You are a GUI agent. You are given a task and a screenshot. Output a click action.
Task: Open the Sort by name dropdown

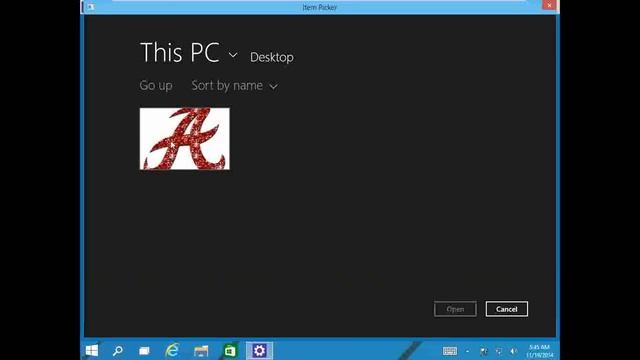pyautogui.click(x=234, y=86)
